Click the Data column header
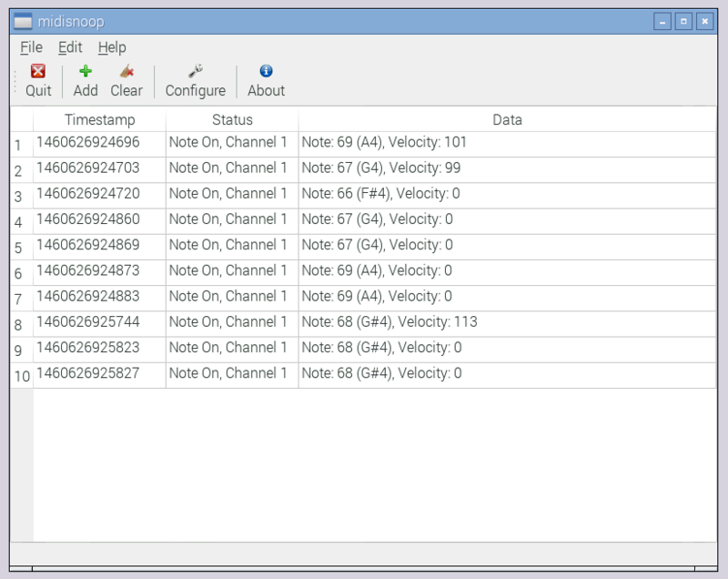The image size is (728, 579). coord(507,119)
